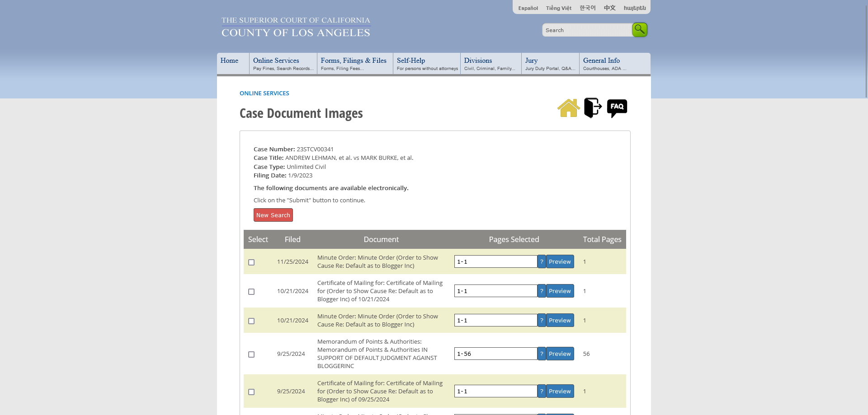This screenshot has height=415, width=868.
Task: Click total pages value 56
Action: pyautogui.click(x=586, y=354)
